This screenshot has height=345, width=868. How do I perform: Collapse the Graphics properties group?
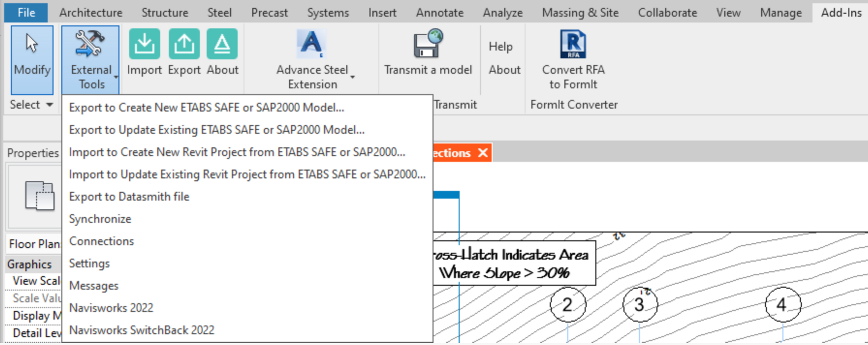(x=33, y=264)
